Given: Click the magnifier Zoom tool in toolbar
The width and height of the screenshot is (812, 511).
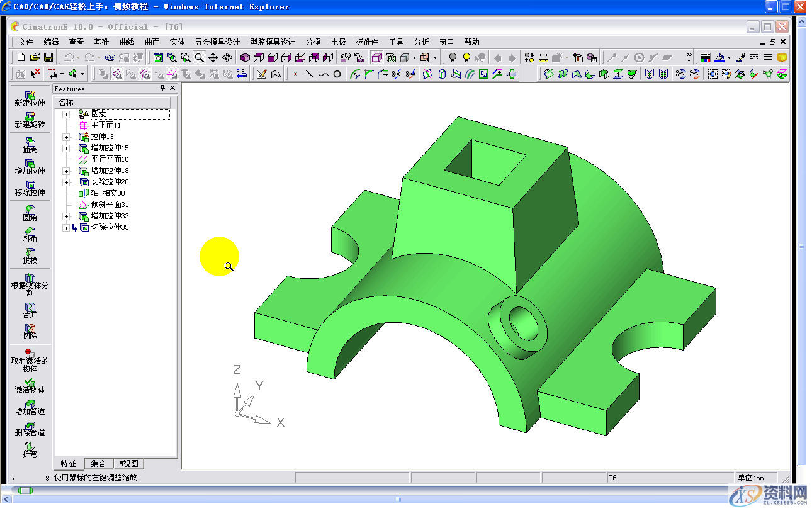Looking at the screenshot, I should pyautogui.click(x=199, y=57).
